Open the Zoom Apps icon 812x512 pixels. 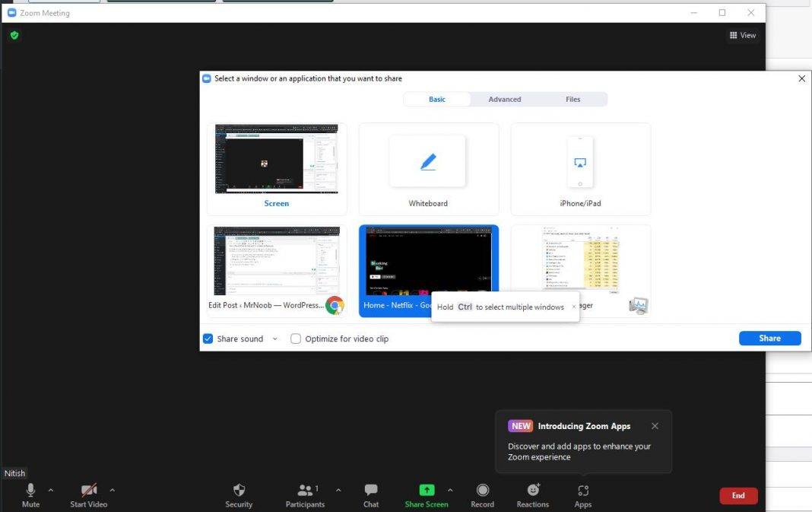point(582,491)
